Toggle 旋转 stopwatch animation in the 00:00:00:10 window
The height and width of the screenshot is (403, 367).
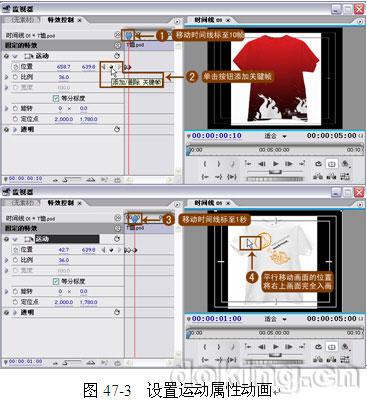click(15, 109)
